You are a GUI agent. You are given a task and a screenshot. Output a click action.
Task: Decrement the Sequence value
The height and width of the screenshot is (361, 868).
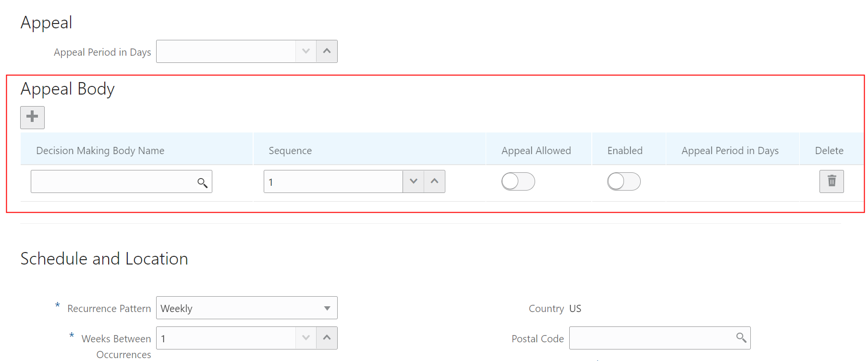[x=414, y=181]
